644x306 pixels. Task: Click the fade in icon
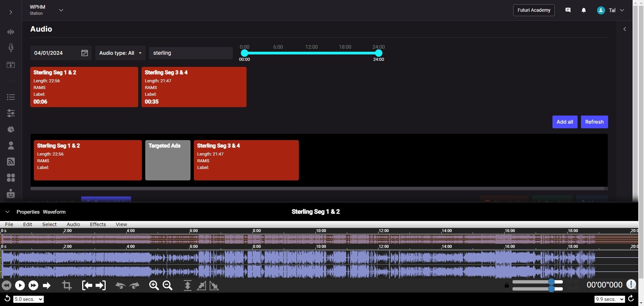coord(201,286)
